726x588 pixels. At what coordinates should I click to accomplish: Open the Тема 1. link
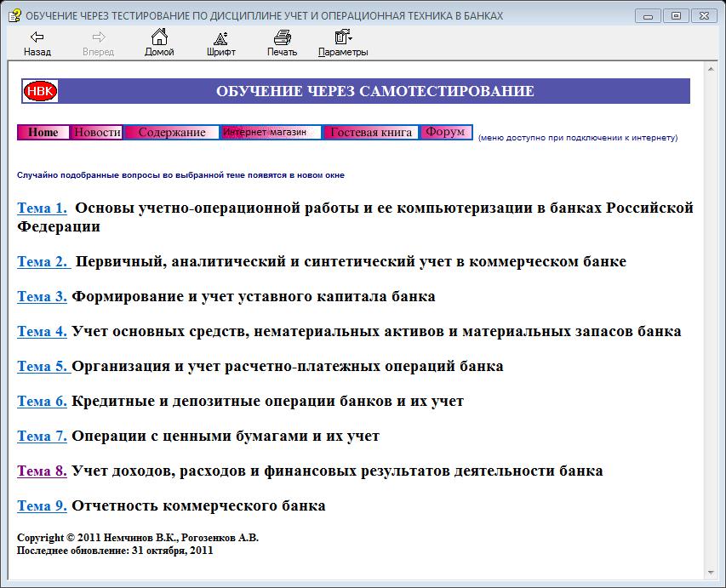click(x=43, y=208)
